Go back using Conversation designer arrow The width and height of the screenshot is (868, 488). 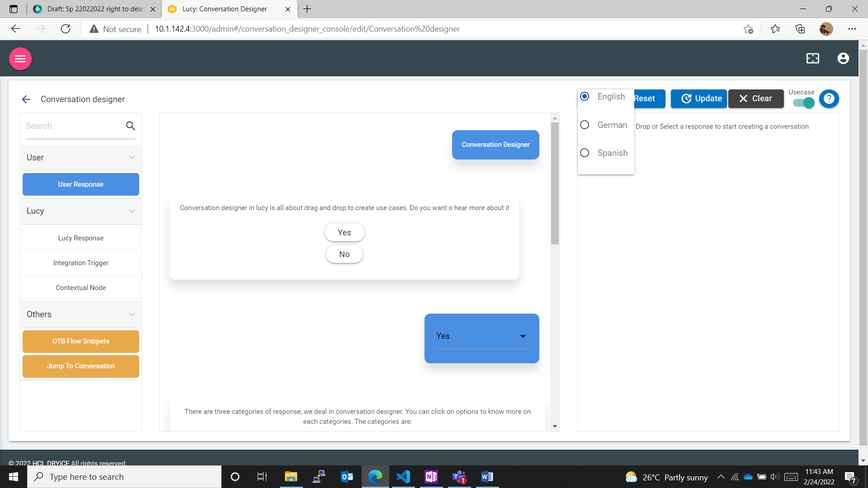click(x=26, y=99)
